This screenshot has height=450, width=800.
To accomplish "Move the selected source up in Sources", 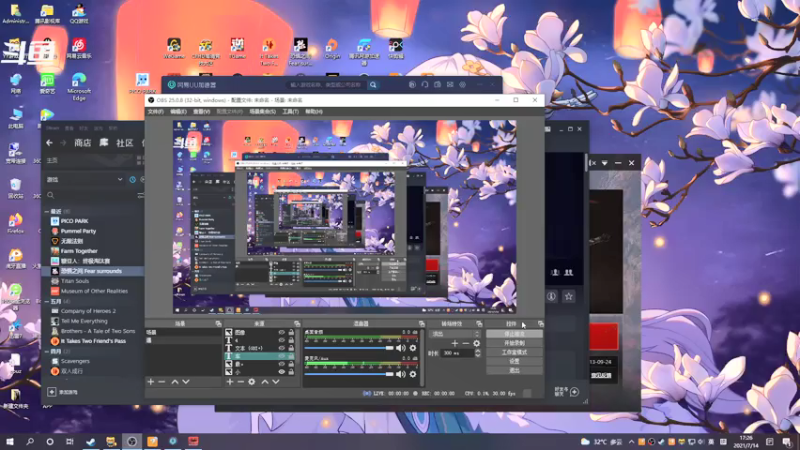I will (265, 382).
